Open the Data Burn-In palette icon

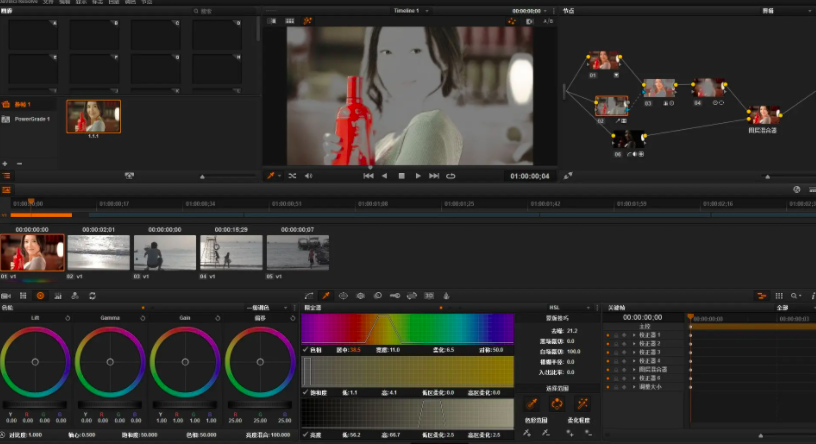pyautogui.click(x=446, y=296)
